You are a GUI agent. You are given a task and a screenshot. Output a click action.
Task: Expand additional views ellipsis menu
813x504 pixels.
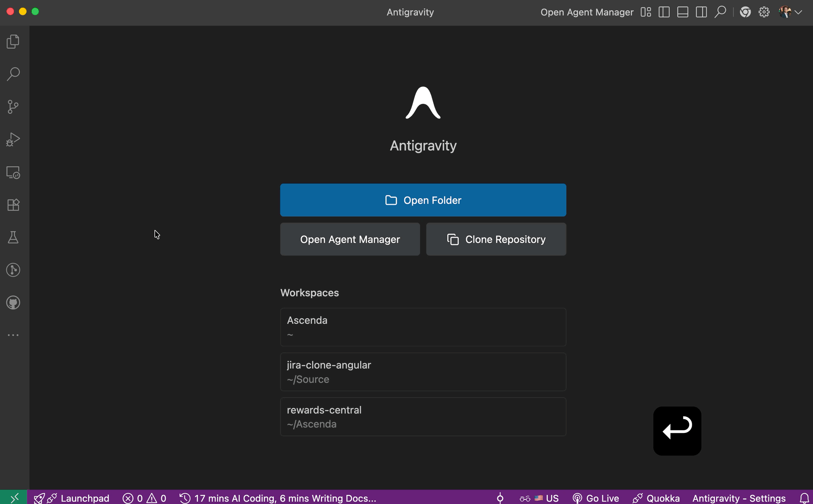click(13, 335)
